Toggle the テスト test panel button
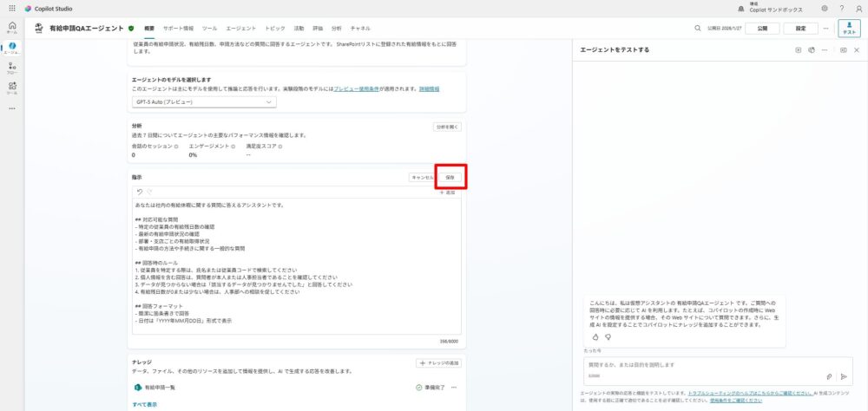Viewport: 868px width, 411px height. point(849,28)
